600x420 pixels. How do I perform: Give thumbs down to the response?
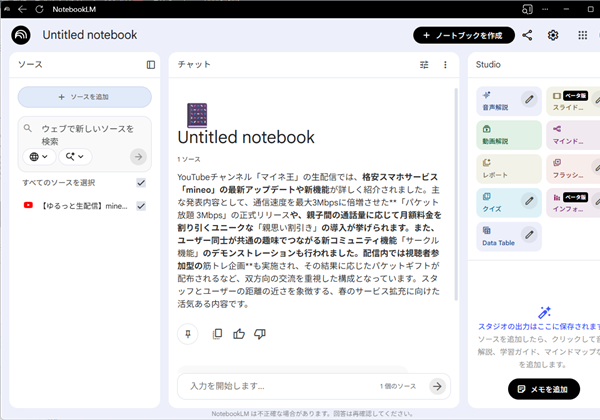pos(260,333)
